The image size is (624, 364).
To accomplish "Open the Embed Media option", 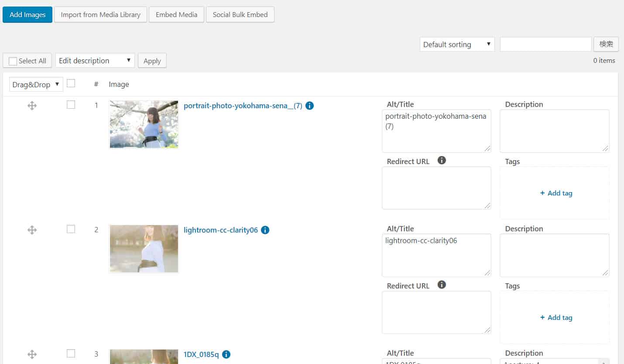I will click(x=176, y=14).
